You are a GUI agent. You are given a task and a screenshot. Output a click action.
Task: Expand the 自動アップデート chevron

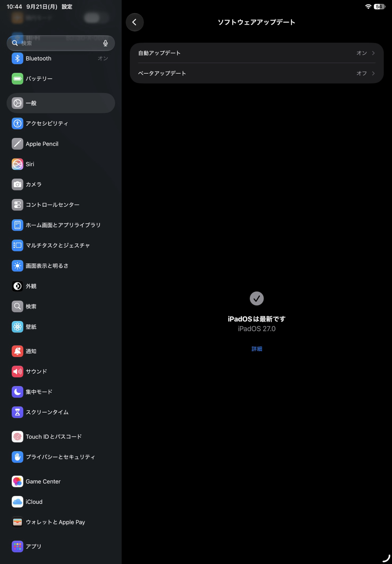coord(373,53)
